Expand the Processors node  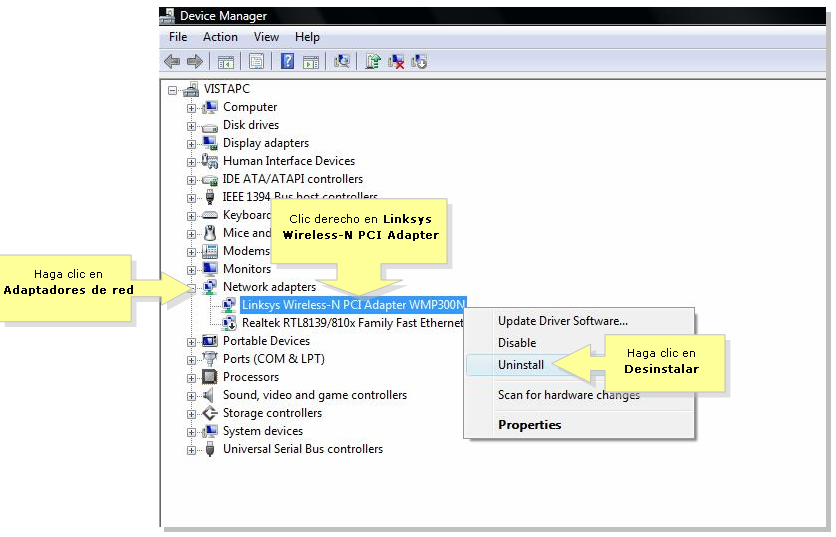191,379
